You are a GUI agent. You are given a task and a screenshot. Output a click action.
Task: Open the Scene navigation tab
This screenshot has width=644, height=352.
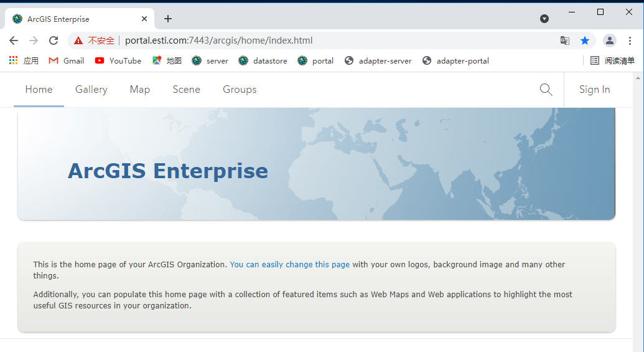click(x=186, y=89)
